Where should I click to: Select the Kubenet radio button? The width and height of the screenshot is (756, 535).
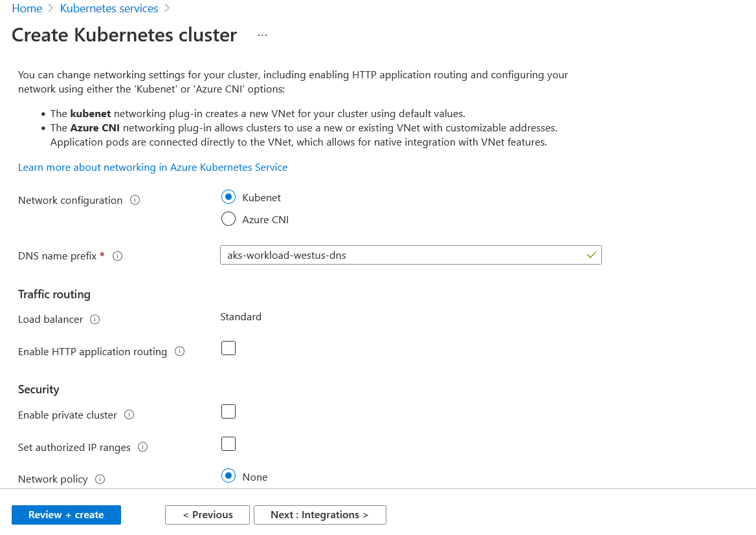point(228,197)
